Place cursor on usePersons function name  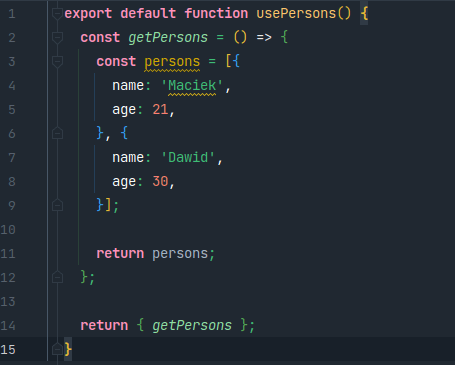coord(296,14)
